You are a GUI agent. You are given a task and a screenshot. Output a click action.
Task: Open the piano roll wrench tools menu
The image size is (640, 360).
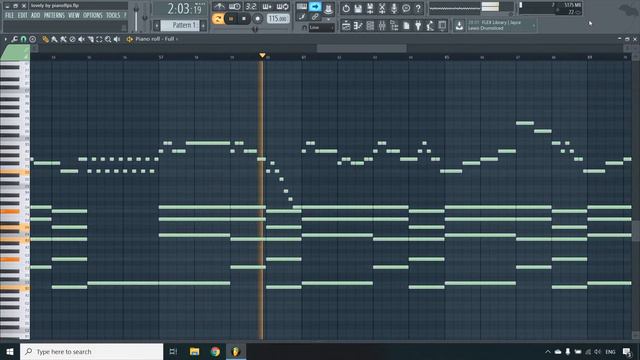click(14, 39)
